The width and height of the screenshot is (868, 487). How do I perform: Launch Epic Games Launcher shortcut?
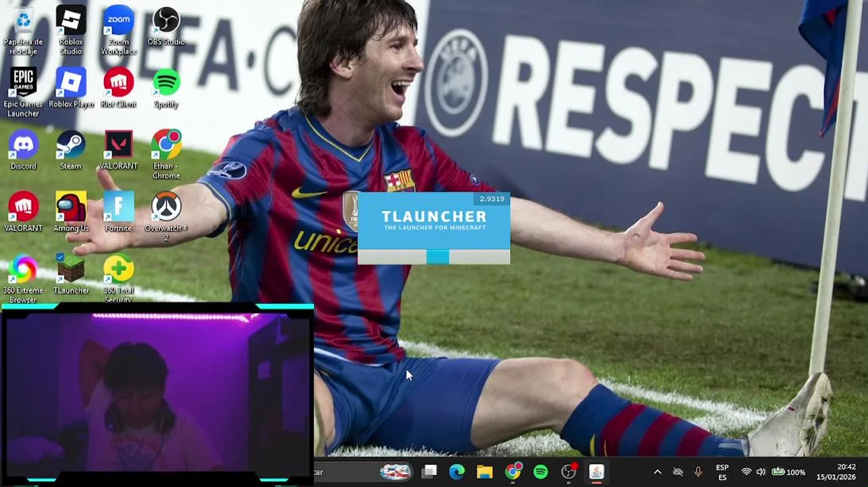point(23,93)
